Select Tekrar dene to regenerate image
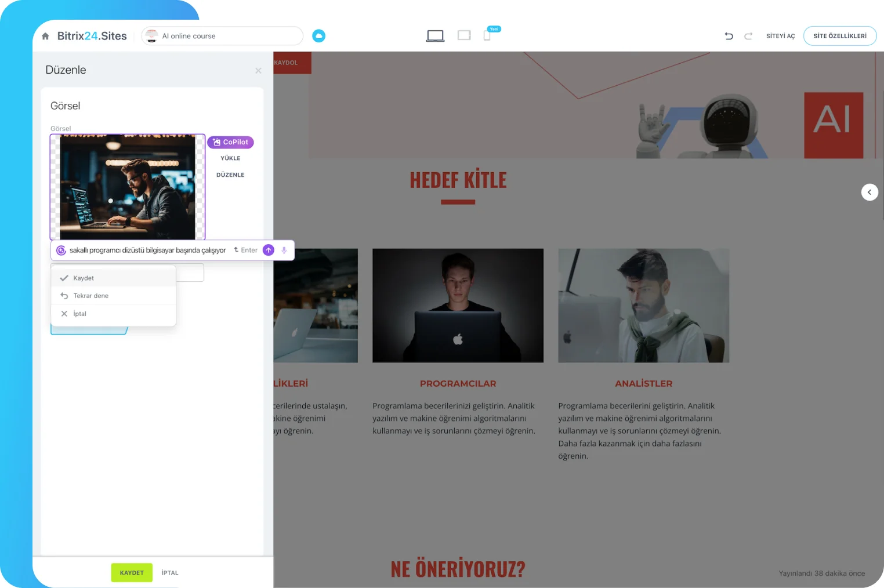Viewport: 884px width, 588px height. coord(90,296)
